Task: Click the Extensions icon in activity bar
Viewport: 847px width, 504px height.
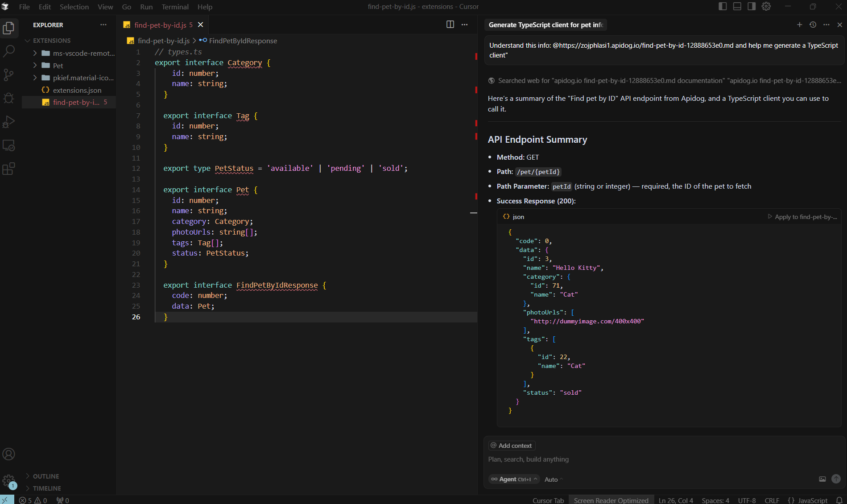Action: pos(9,169)
